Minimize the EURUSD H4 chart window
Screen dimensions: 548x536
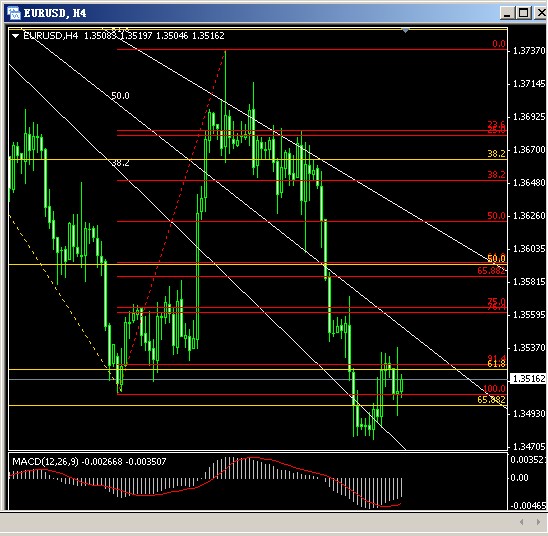pyautogui.click(x=507, y=13)
